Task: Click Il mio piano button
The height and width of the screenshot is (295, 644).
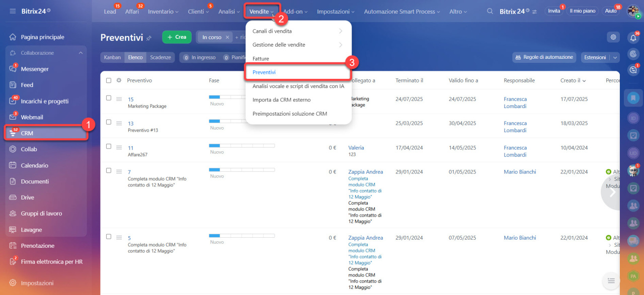Action: coord(583,11)
